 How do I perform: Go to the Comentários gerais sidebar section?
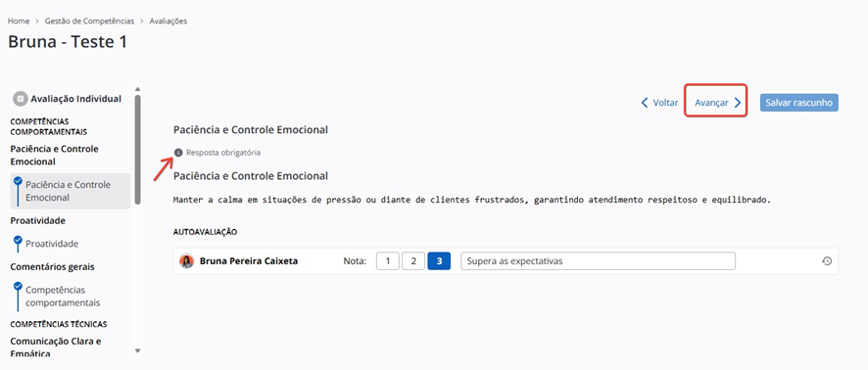coord(52,266)
